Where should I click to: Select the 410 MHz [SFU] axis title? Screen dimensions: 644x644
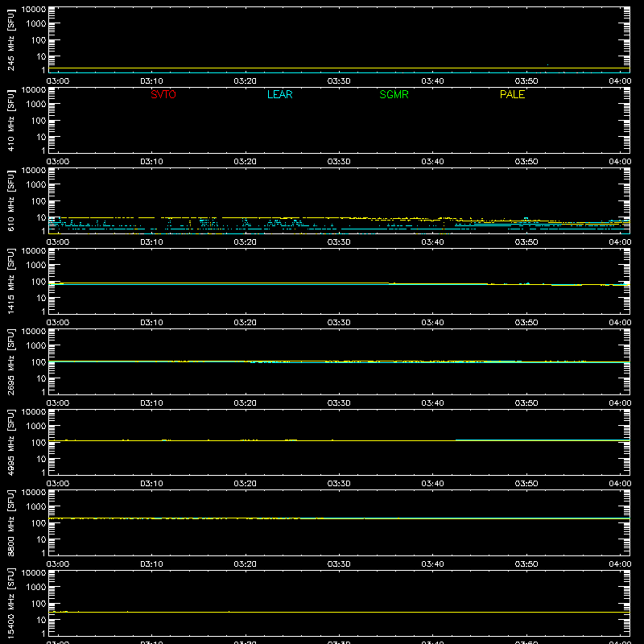(x=10, y=120)
